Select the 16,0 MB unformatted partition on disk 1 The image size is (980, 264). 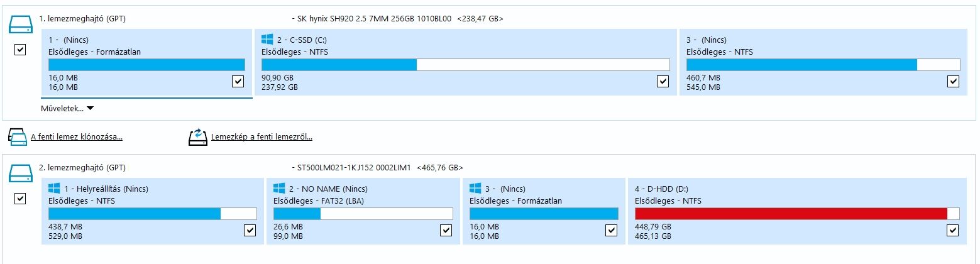146,62
